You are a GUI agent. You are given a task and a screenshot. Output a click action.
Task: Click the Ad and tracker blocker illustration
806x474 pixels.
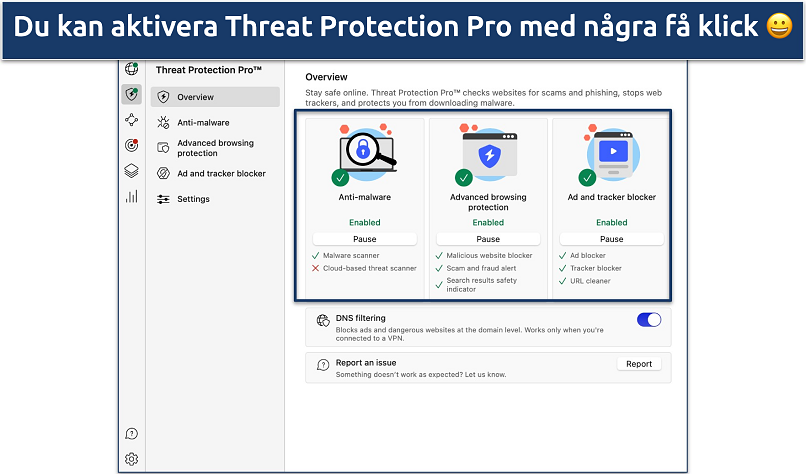click(x=612, y=153)
